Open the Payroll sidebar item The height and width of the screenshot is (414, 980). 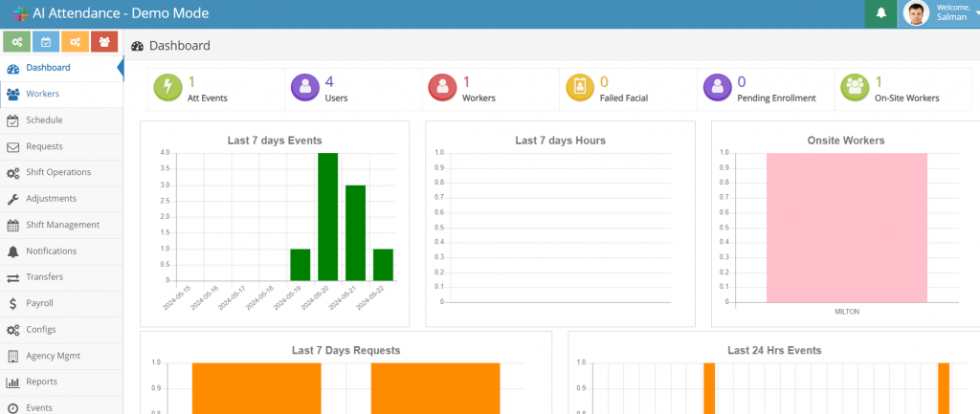tap(39, 303)
